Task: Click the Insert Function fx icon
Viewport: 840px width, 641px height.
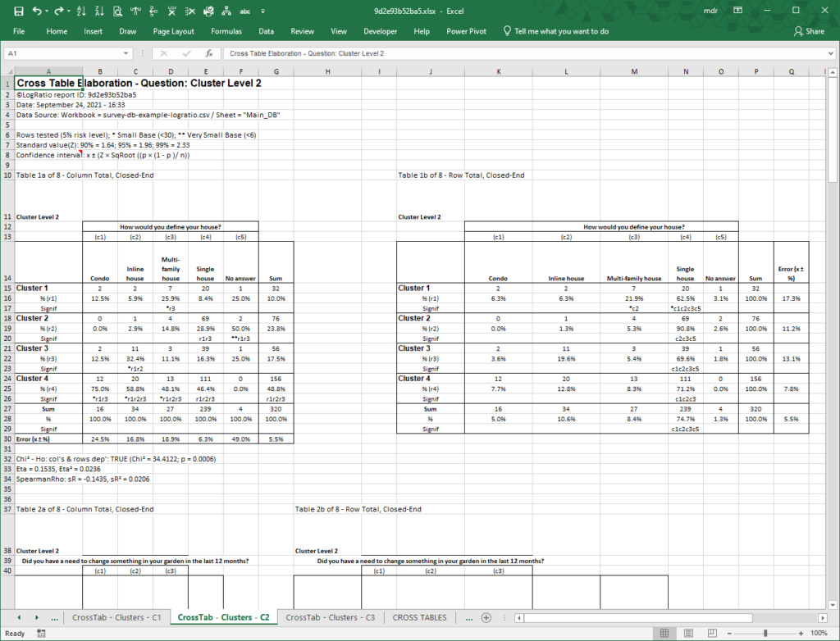Action: tap(209, 53)
